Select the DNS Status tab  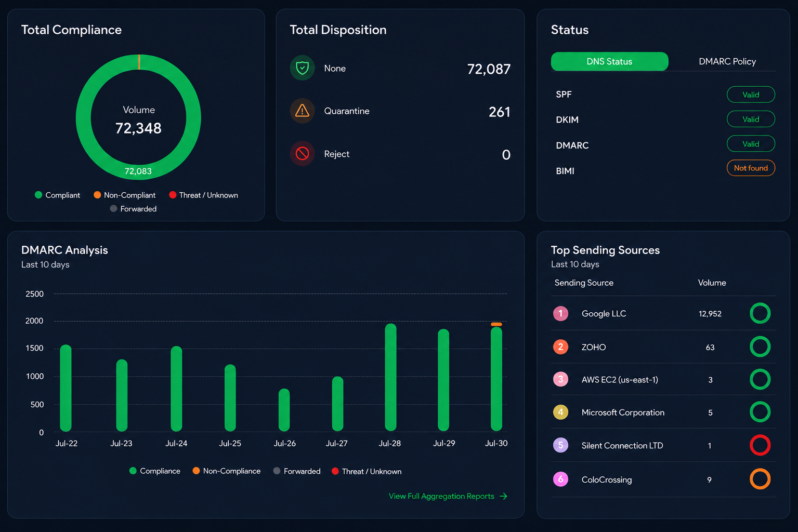609,61
